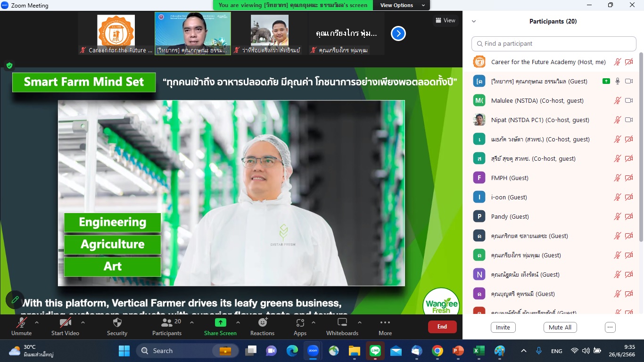Open Excel from the taskbar
This screenshot has height=362, width=644.
click(x=479, y=351)
